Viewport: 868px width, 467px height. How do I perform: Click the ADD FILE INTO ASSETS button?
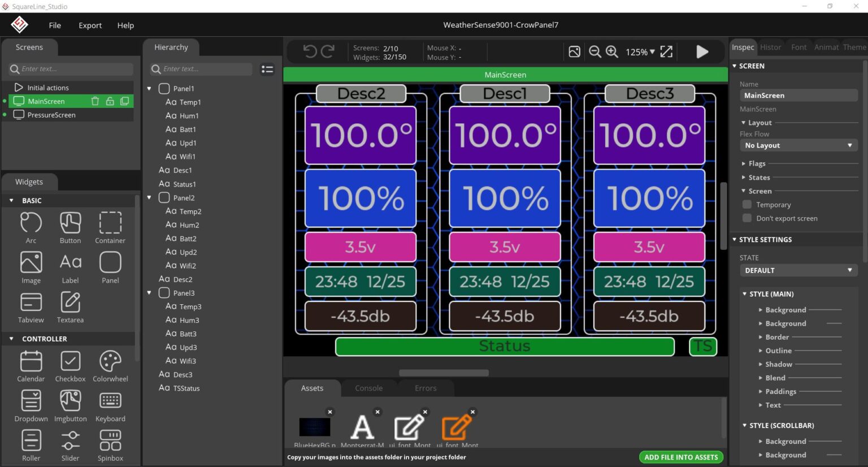point(681,457)
